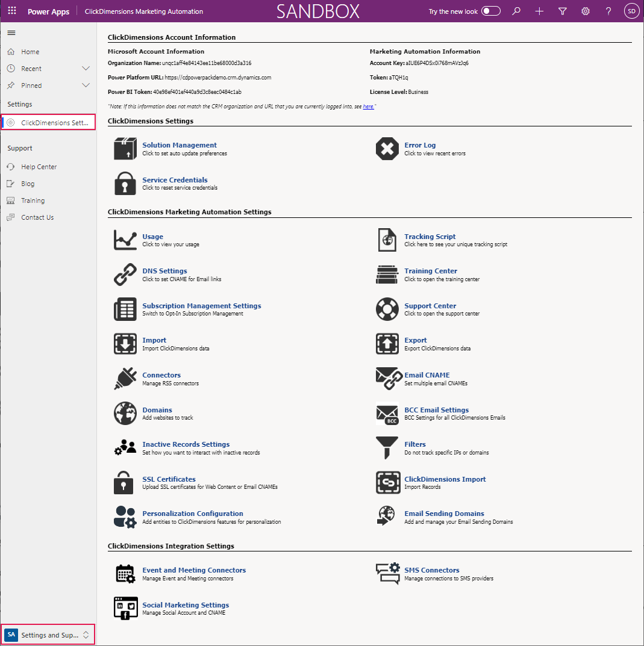Click the Personalization Configuration people-gear icon
644x646 pixels.
click(x=125, y=517)
